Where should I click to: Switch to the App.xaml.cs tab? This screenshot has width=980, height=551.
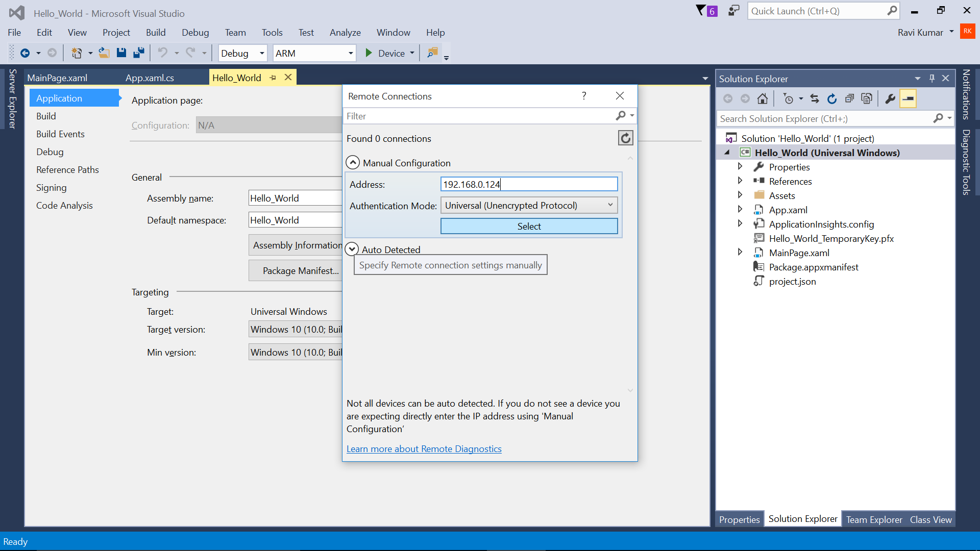tap(150, 78)
